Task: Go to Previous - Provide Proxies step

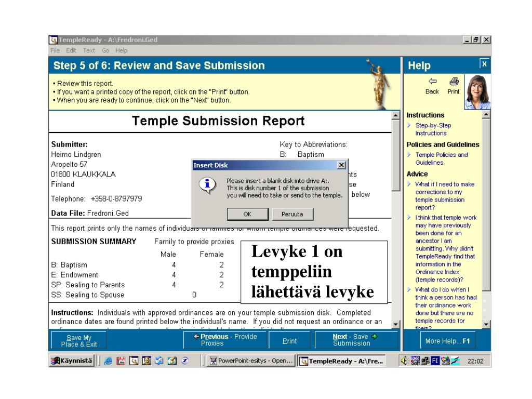Action: tap(225, 340)
